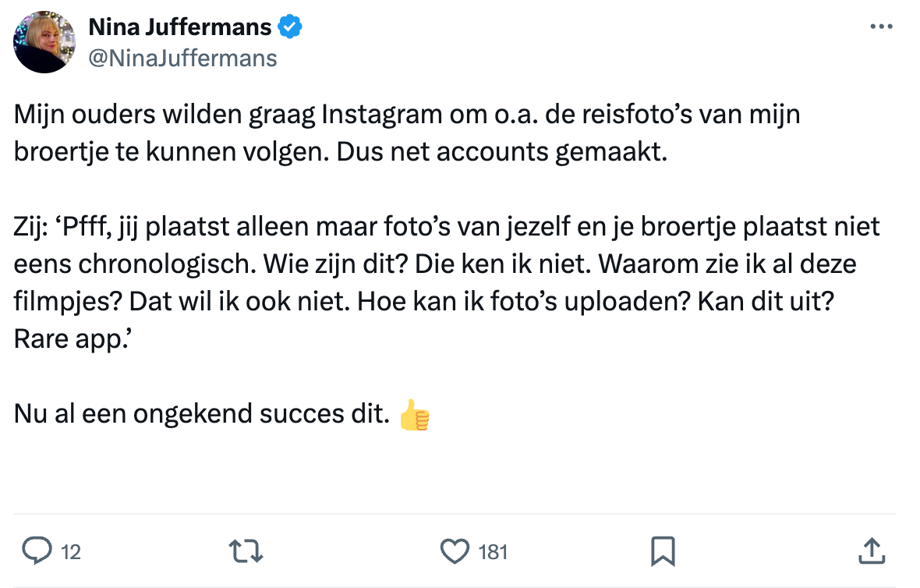Bookmark this tweet
The image size is (920, 588).
point(662,551)
